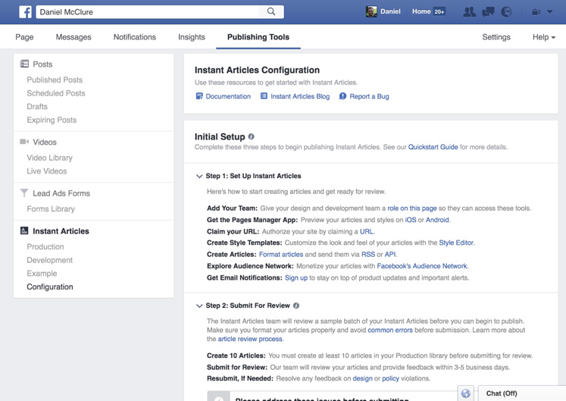Image resolution: width=566 pixels, height=401 pixels.
Task: Select Configuration under Instant Articles
Action: (x=50, y=287)
